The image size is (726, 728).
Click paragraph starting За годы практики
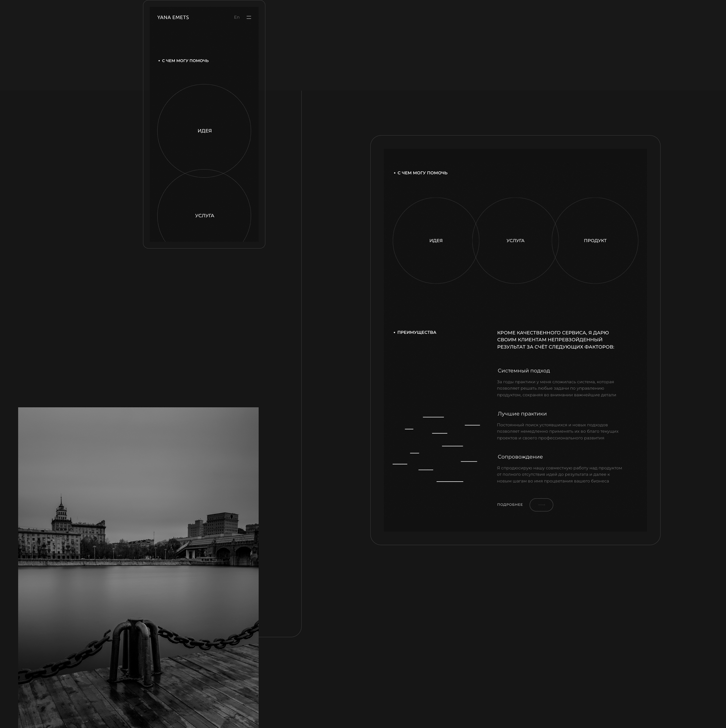click(556, 388)
